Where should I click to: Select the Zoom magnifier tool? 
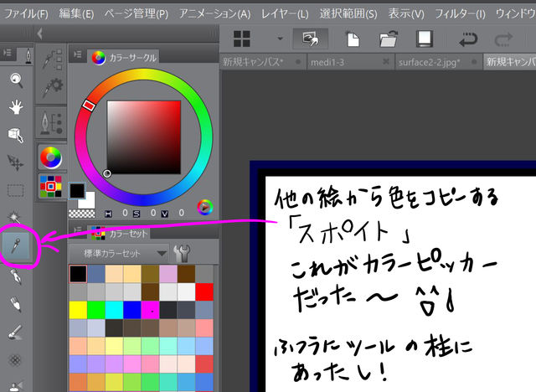tap(16, 81)
